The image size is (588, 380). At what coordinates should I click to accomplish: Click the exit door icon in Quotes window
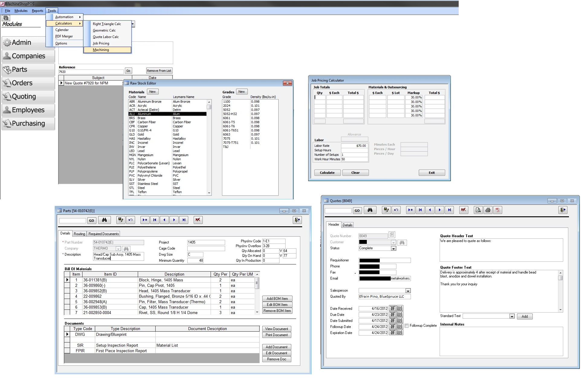point(563,210)
